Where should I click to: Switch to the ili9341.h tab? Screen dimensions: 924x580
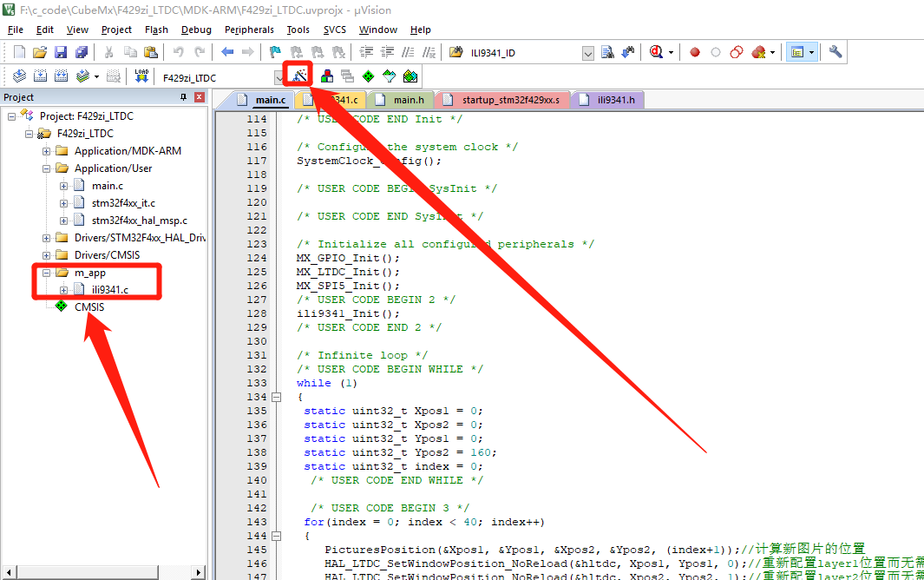pyautogui.click(x=614, y=100)
